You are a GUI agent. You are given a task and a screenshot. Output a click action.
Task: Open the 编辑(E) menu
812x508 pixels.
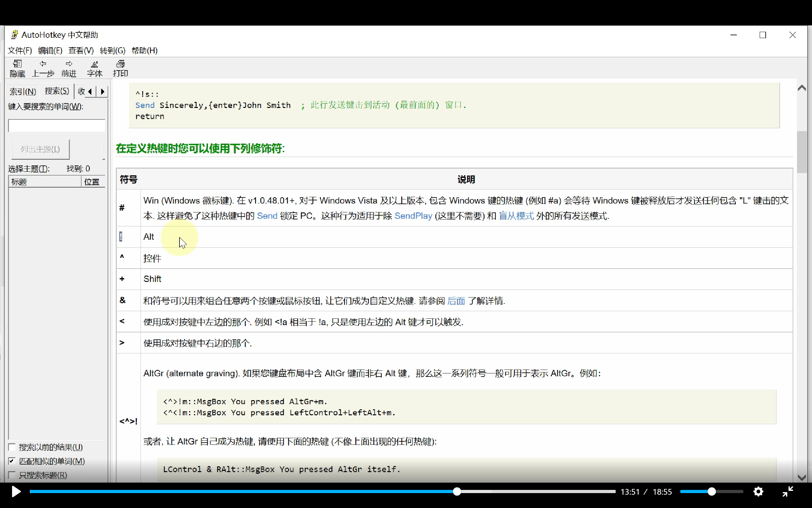coord(50,50)
